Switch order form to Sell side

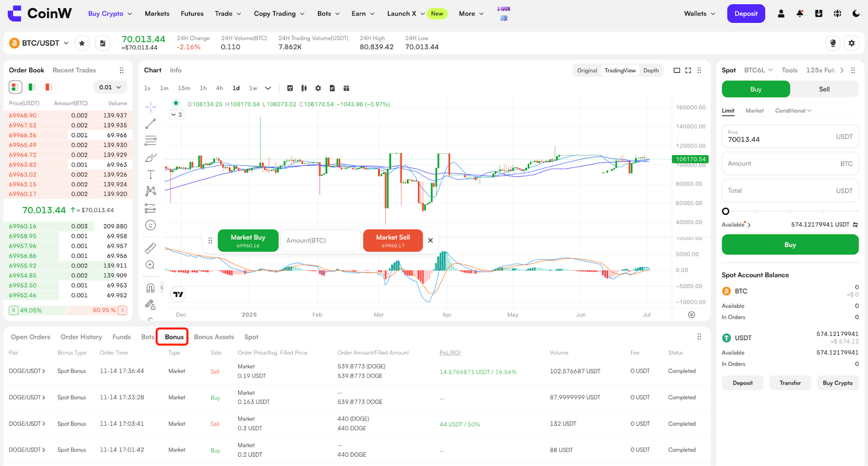(x=824, y=89)
